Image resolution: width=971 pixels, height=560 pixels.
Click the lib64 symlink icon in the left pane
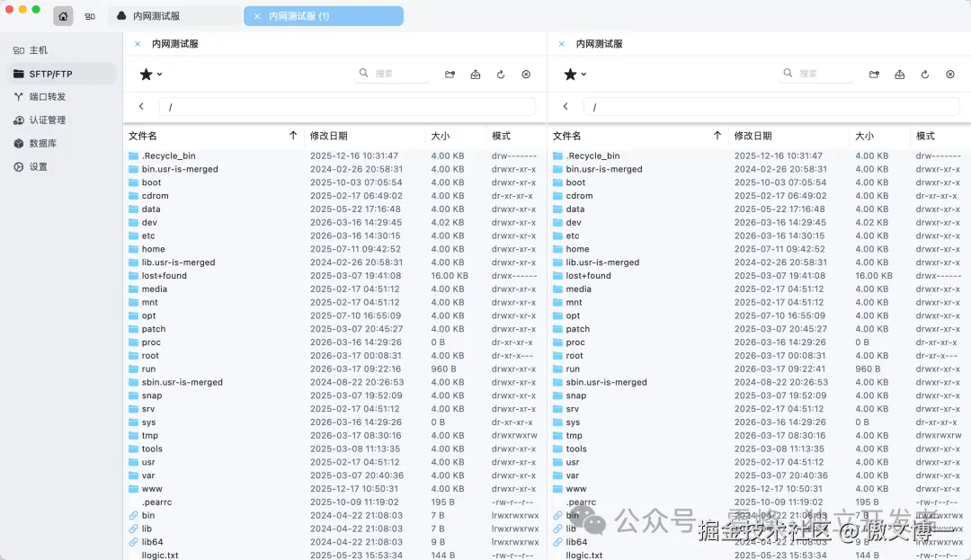(133, 542)
